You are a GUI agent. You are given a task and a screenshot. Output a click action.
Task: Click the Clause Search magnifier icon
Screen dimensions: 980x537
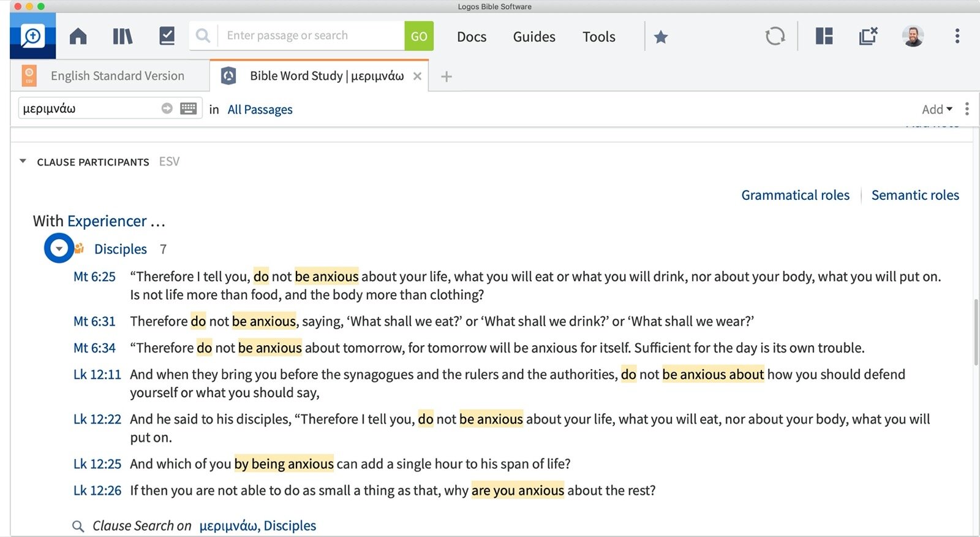coord(78,526)
